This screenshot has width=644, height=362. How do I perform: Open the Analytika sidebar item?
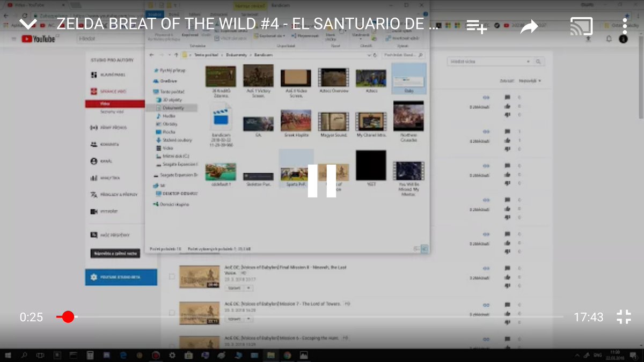106,178
